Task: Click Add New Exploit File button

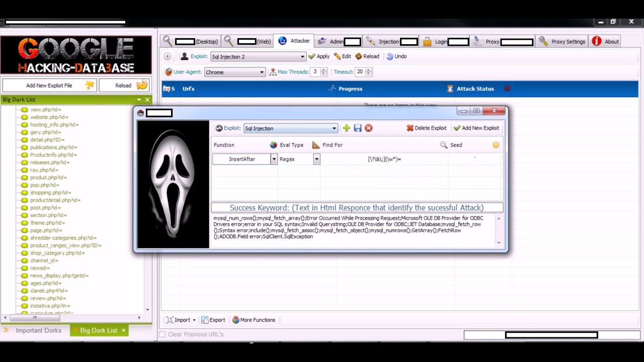Action: [49, 85]
